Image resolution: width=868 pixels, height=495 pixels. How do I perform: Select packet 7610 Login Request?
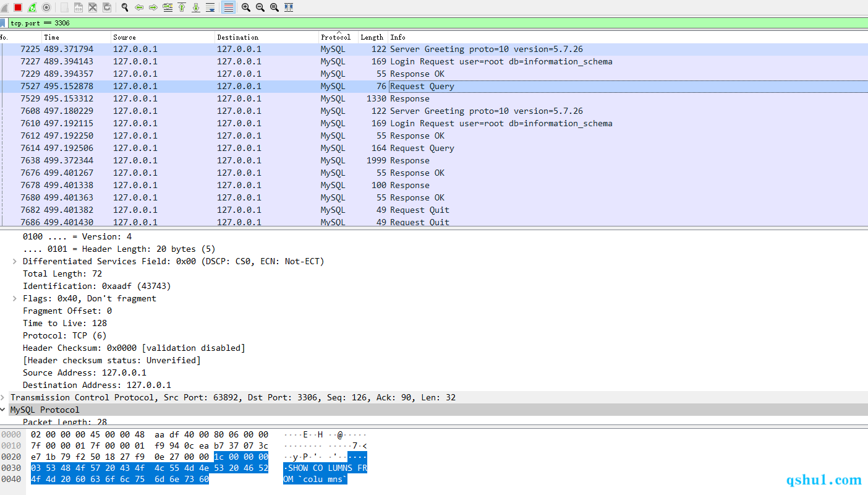coord(434,123)
